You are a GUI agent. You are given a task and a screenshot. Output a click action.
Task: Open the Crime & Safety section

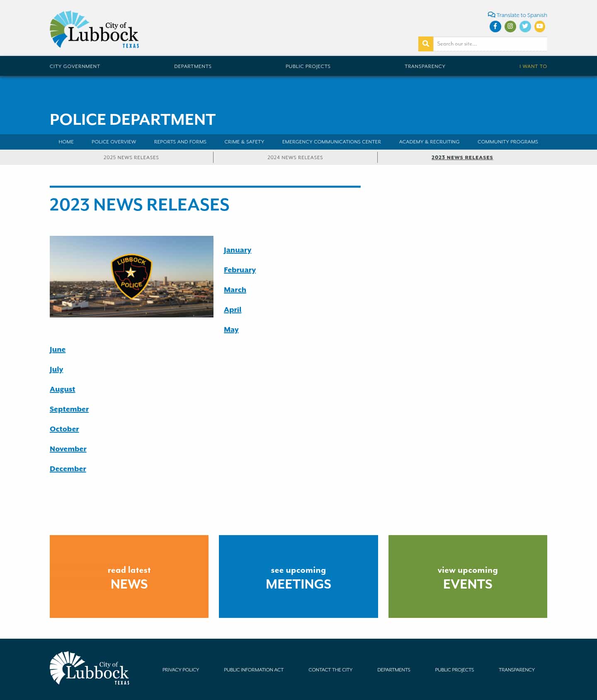coord(244,142)
